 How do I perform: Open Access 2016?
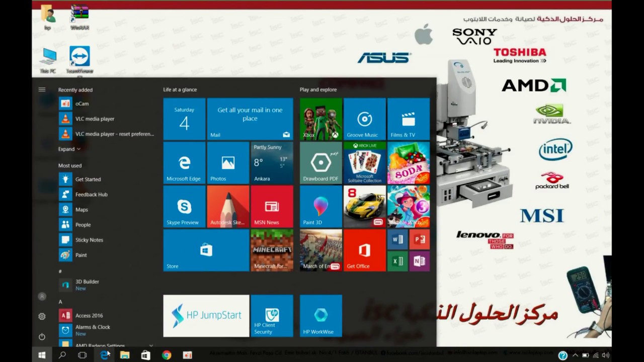pyautogui.click(x=107, y=315)
